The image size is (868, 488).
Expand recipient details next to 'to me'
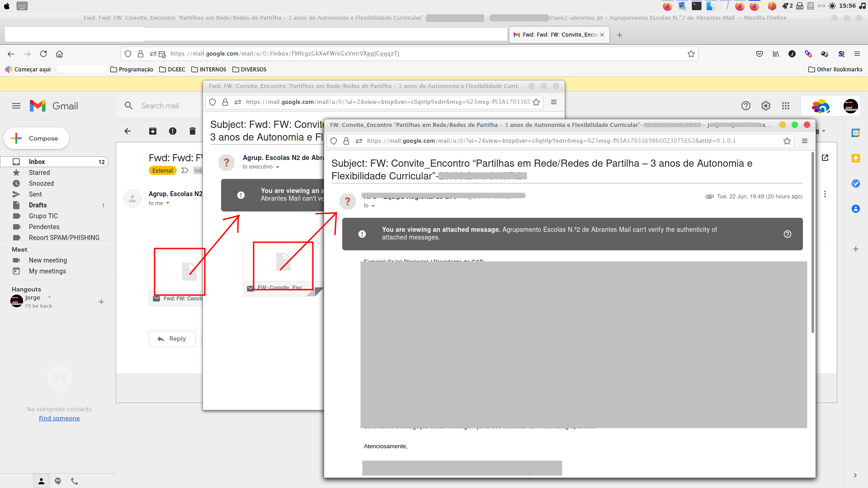click(168, 203)
